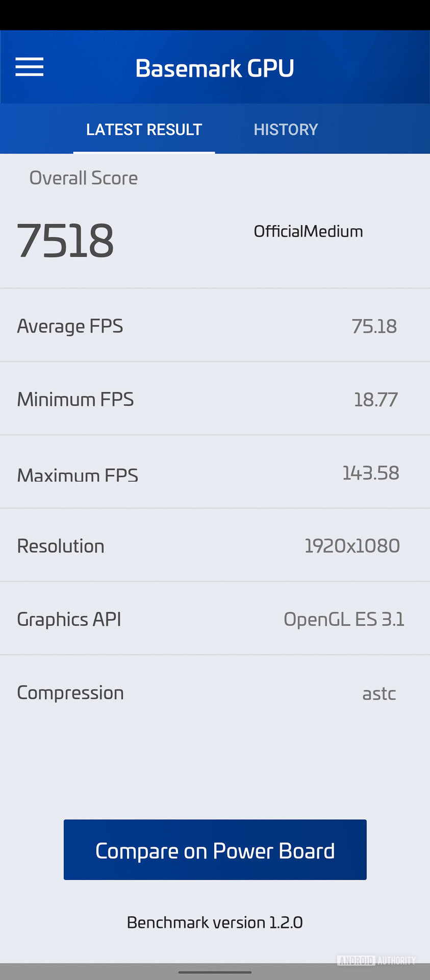Tap the Resolution row label

61,546
